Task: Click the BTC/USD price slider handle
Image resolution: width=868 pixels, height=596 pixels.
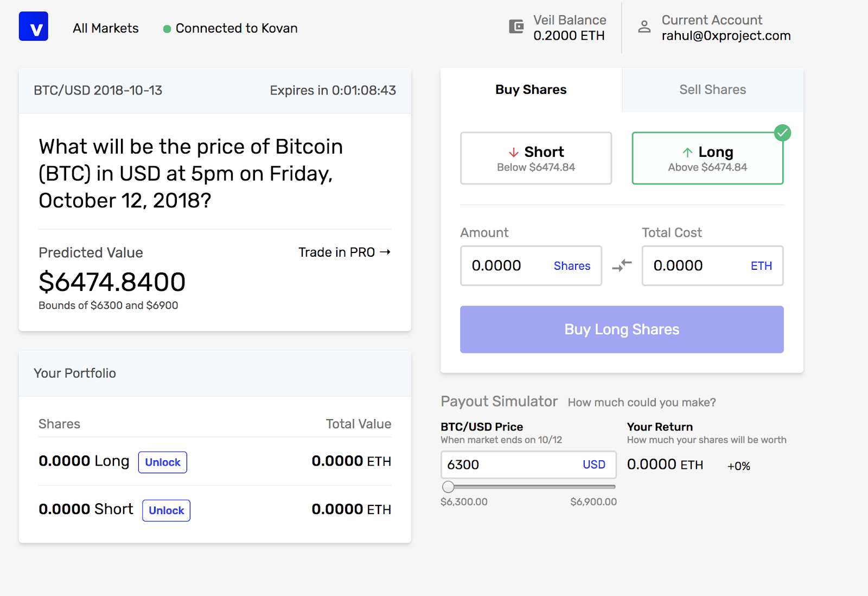Action: coord(448,487)
